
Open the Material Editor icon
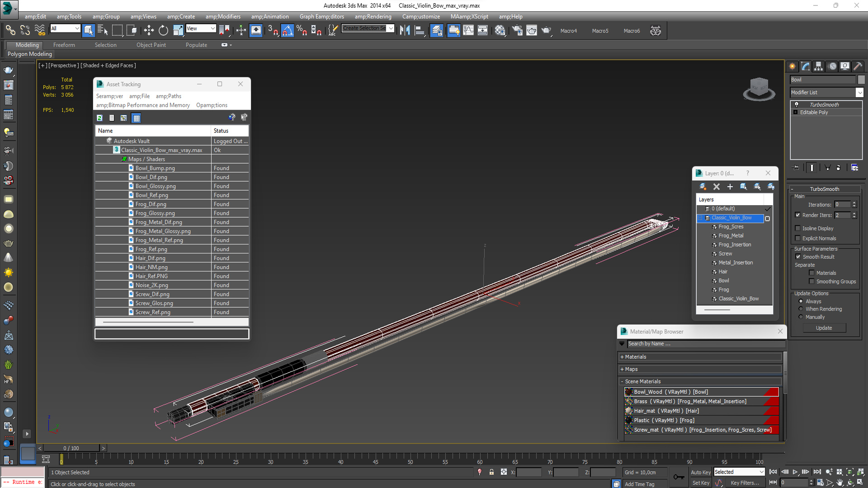click(500, 30)
